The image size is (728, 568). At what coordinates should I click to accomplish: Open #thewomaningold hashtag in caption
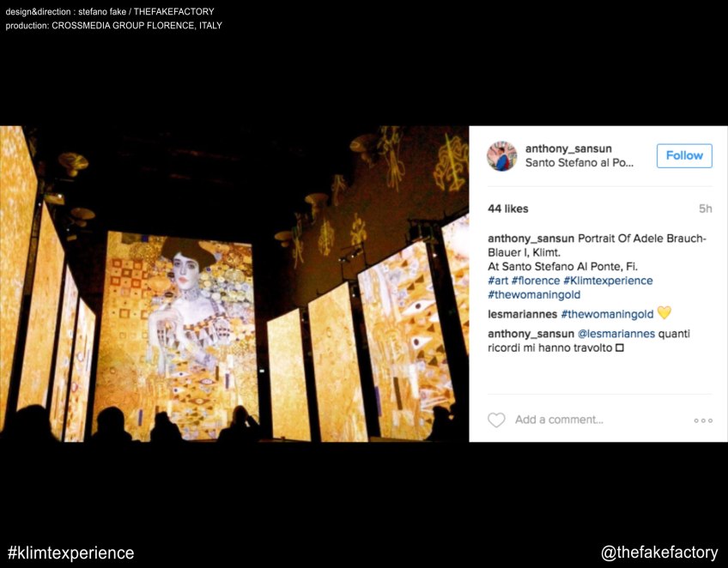pos(534,294)
